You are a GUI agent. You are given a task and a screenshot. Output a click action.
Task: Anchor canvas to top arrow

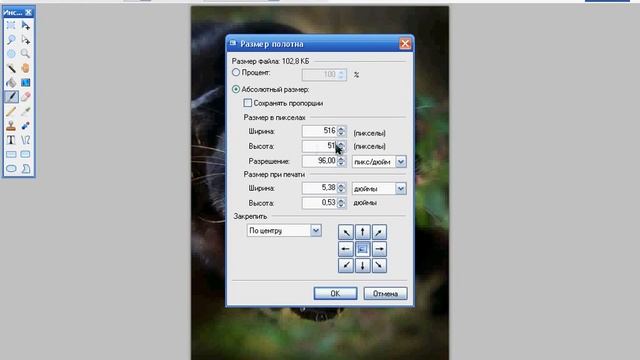tap(362, 232)
